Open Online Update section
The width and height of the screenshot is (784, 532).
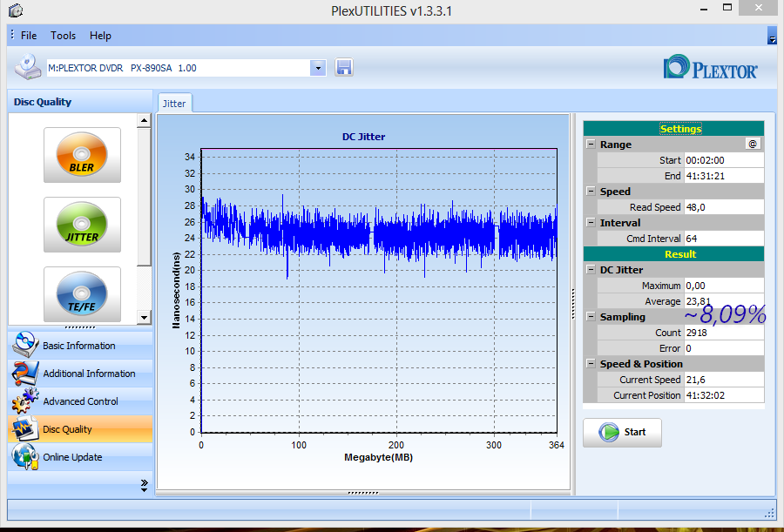[80, 457]
